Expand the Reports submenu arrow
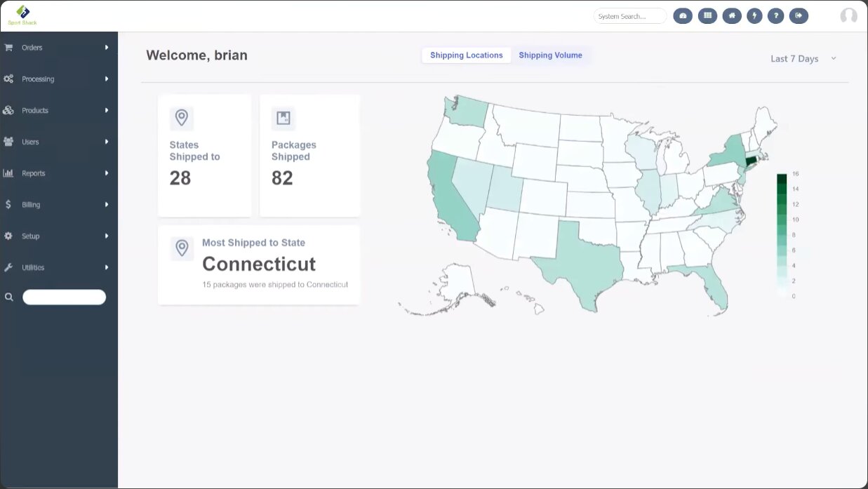 [x=107, y=173]
